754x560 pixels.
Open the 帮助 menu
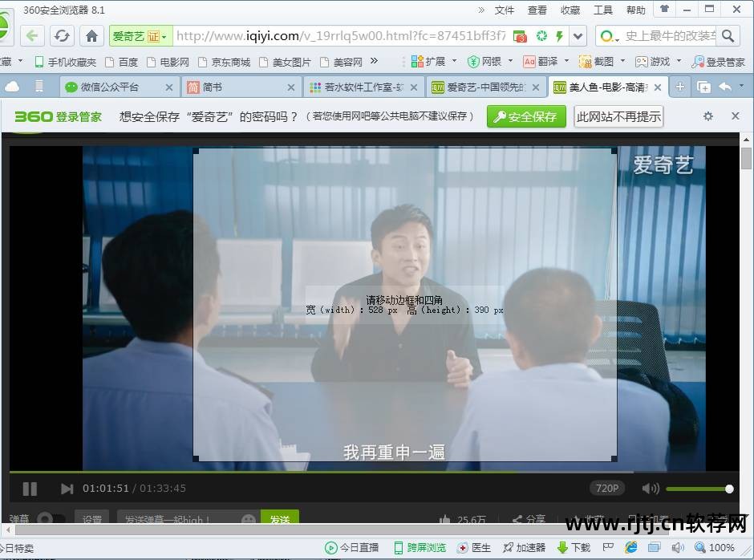[x=636, y=10]
